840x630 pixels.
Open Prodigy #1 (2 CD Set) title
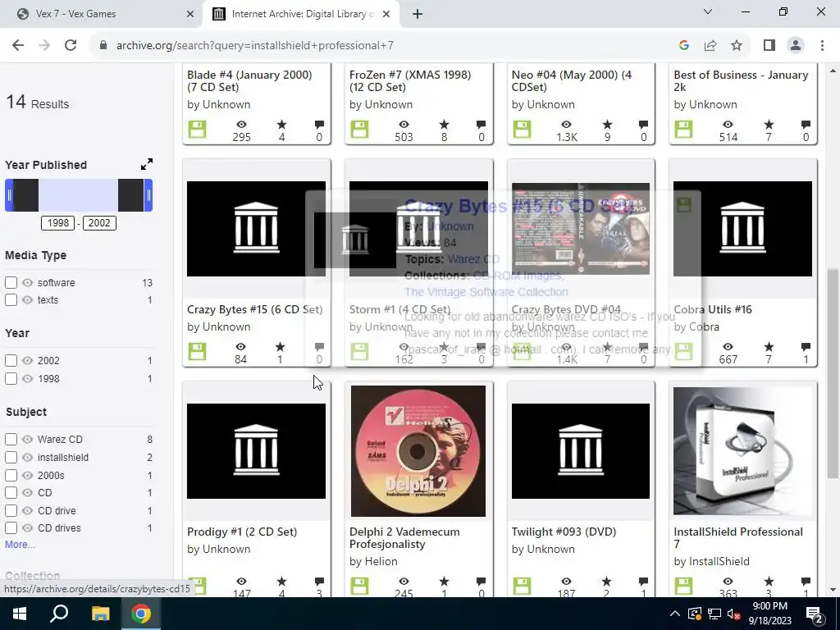pos(242,532)
